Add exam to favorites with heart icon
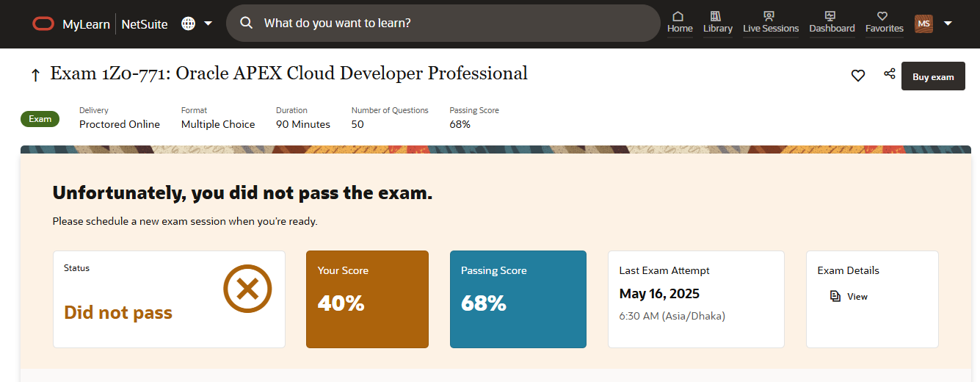980x382 pixels. point(857,76)
